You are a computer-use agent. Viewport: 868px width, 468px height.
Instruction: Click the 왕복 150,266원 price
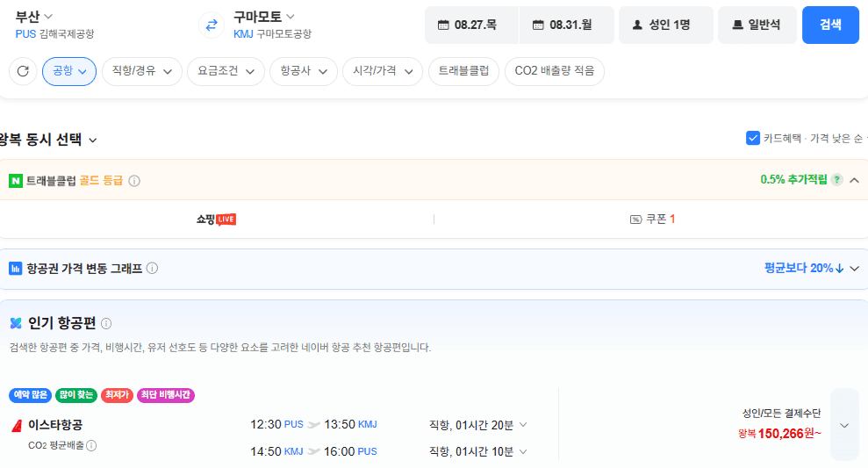(x=779, y=434)
